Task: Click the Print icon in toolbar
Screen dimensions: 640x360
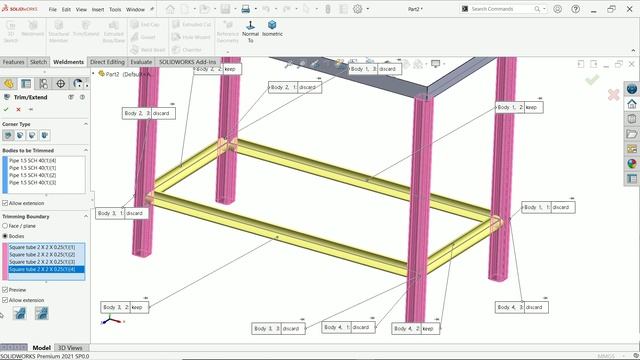Action: click(x=246, y=9)
